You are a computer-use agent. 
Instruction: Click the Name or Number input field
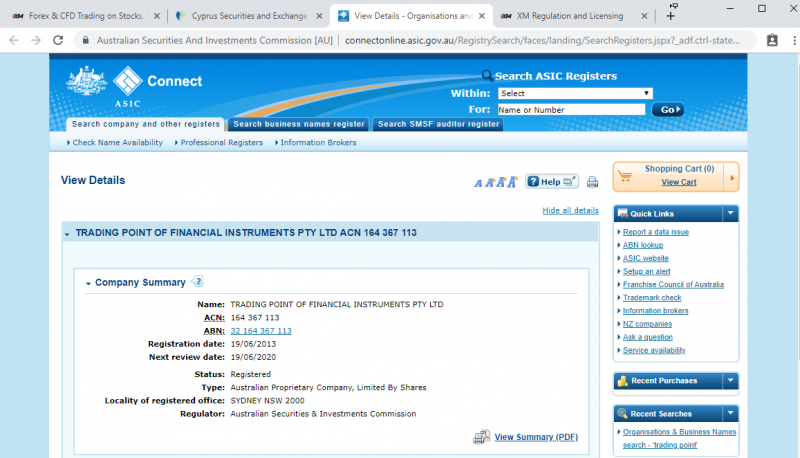pos(571,110)
